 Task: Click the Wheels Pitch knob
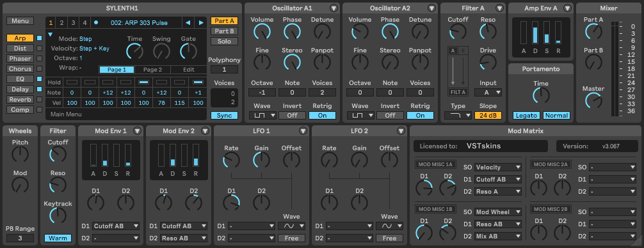click(20, 154)
